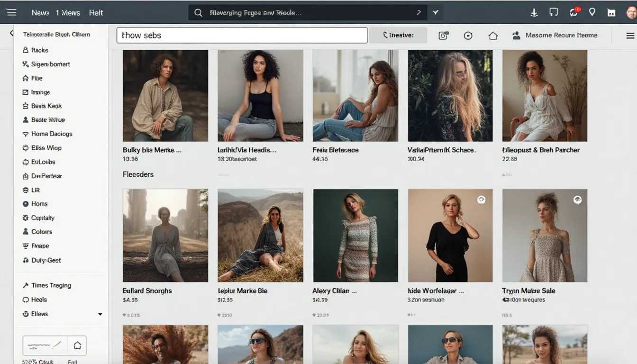The width and height of the screenshot is (637, 364).
Task: Open the Eullard Snorghs photo thumbnail
Action: coord(165,236)
